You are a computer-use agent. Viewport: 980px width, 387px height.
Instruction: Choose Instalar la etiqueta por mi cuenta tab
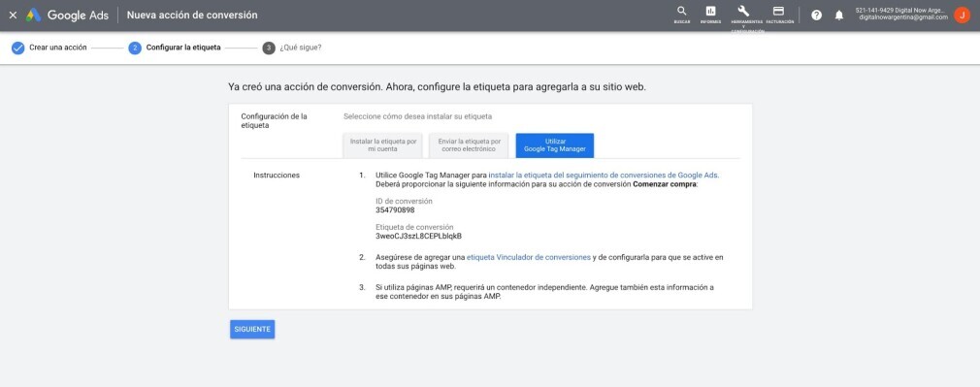pos(383,145)
